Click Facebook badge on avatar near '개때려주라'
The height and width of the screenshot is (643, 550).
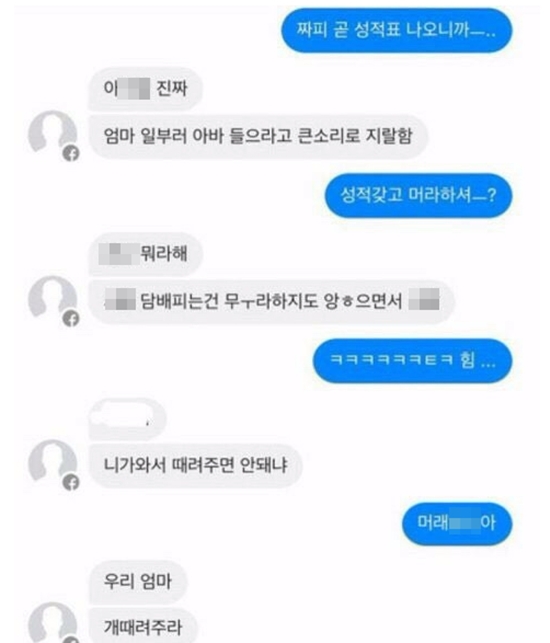pos(71,640)
